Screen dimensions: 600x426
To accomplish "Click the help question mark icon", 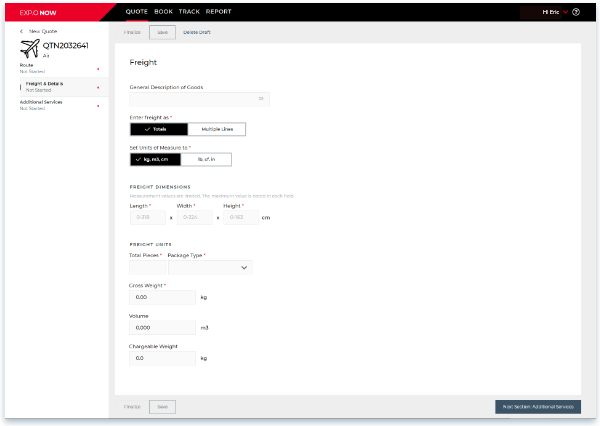I will click(578, 12).
